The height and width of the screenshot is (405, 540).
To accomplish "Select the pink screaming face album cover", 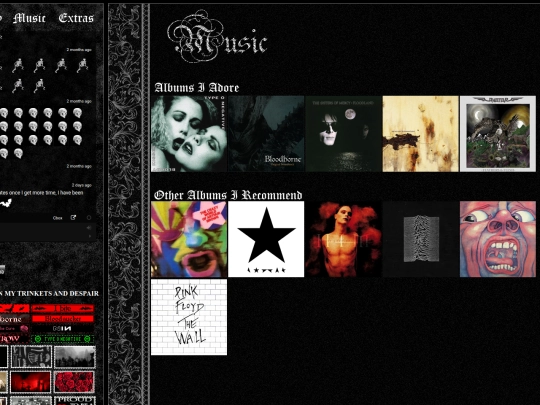I will click(498, 239).
